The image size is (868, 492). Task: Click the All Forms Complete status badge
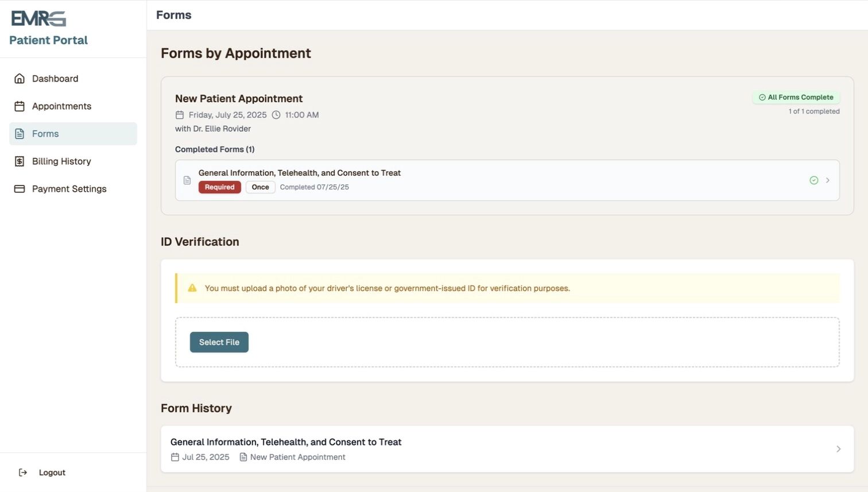pyautogui.click(x=796, y=98)
